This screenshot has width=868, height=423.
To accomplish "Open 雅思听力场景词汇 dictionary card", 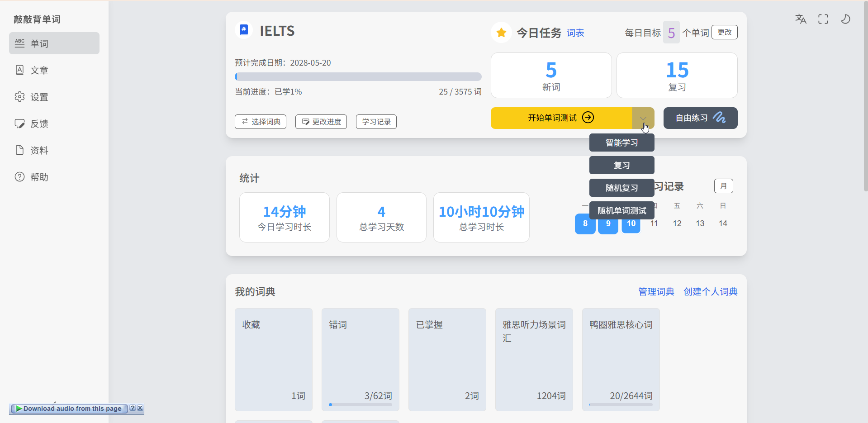I will 534,360.
